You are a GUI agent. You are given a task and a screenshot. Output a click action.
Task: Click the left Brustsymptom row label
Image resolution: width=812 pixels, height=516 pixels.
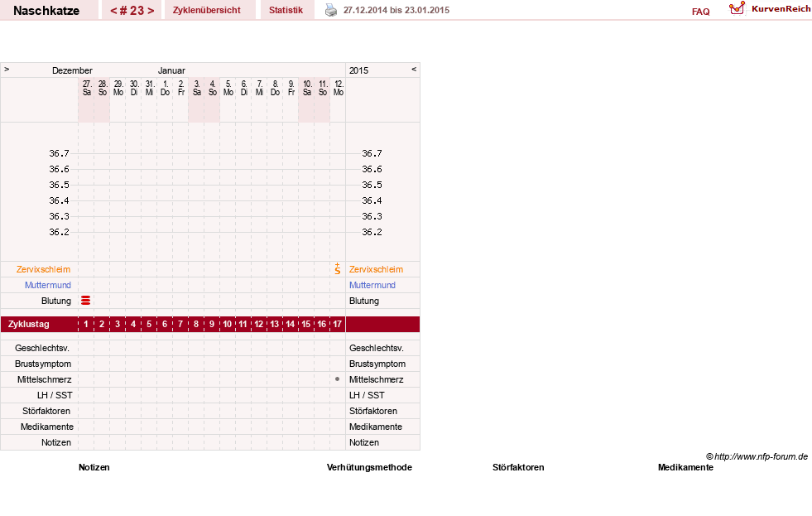pos(43,364)
